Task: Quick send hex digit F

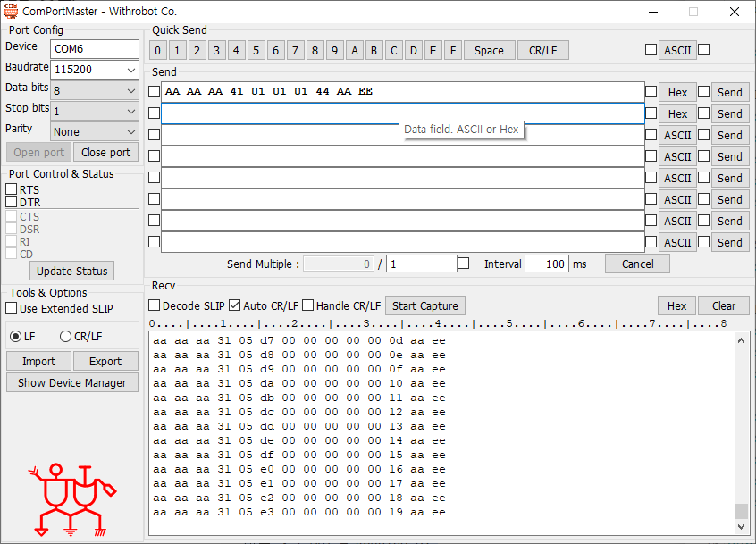Action: 453,50
